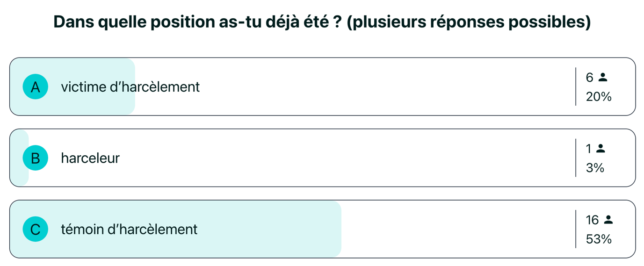Screen dimensions: 644x266
Task: Click the vote count 1 on option B
Action: 588,149
